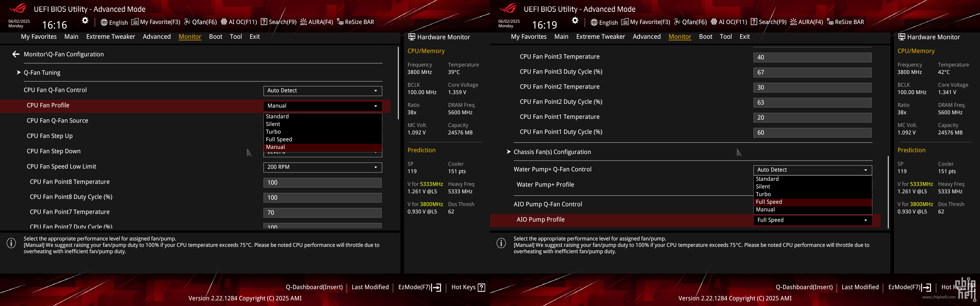Click CPU Fan Point3 Temperature field

[813, 57]
